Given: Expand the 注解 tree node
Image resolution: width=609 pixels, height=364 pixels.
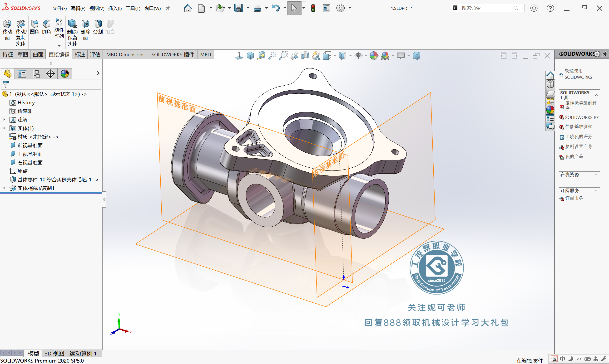Looking at the screenshot, I should pyautogui.click(x=4, y=120).
